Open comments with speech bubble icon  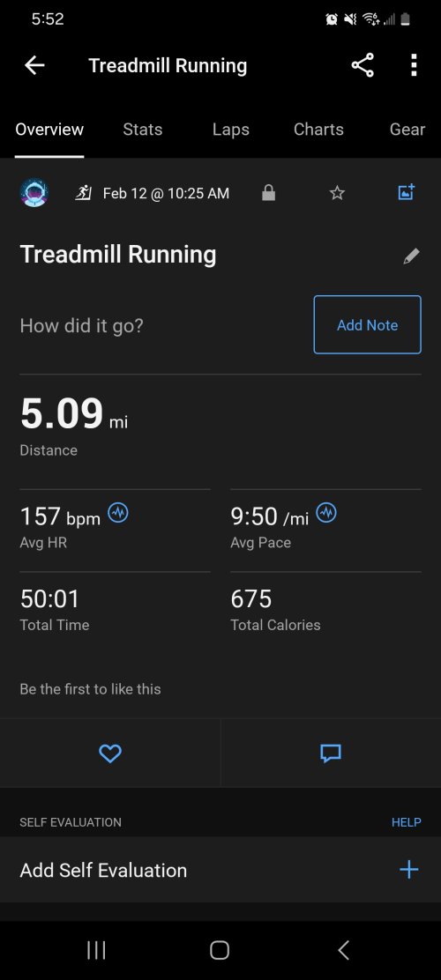(331, 754)
